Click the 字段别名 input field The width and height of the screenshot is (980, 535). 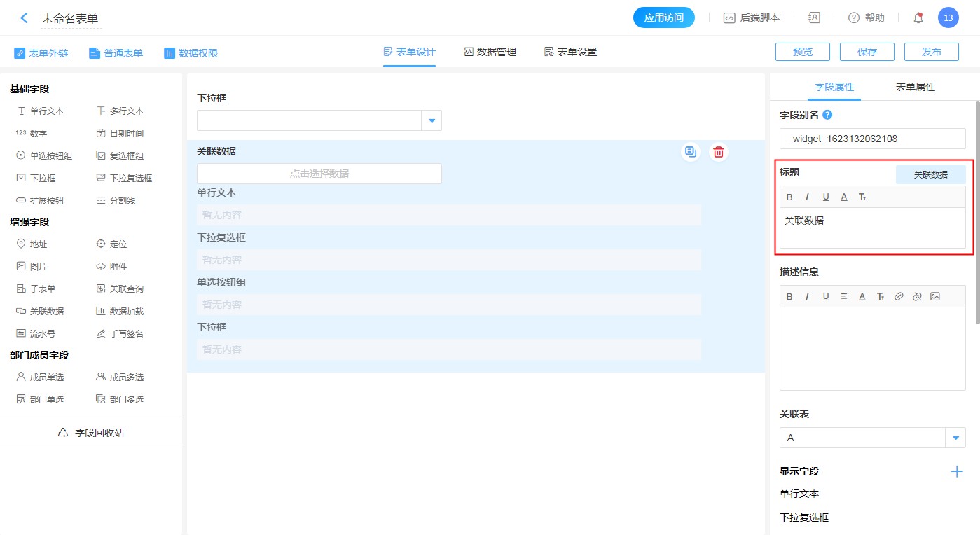tap(872, 139)
